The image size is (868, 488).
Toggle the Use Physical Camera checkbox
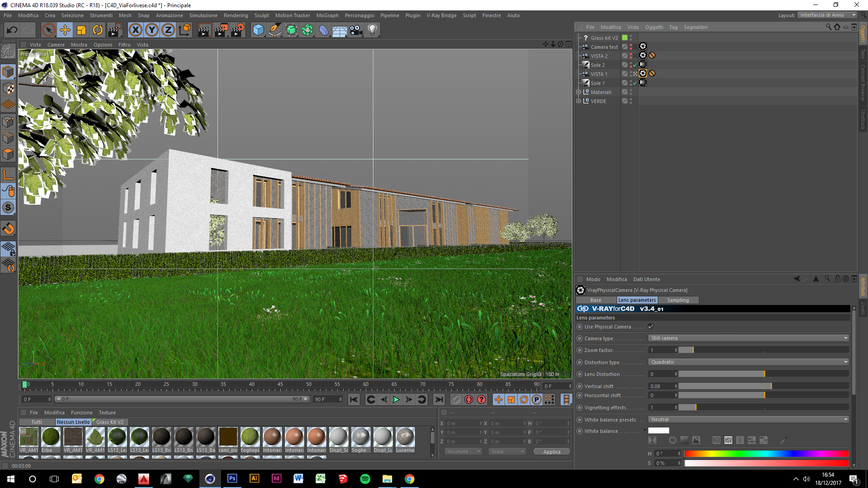click(x=651, y=326)
